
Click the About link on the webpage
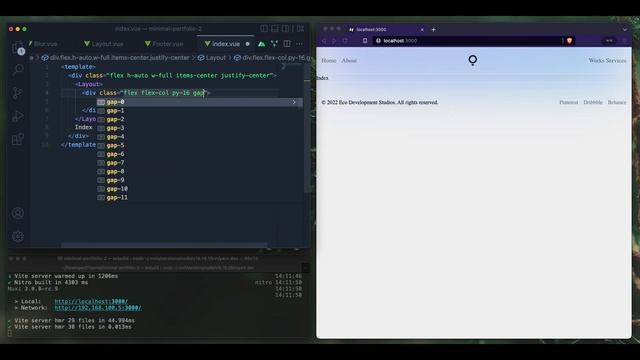click(x=349, y=60)
